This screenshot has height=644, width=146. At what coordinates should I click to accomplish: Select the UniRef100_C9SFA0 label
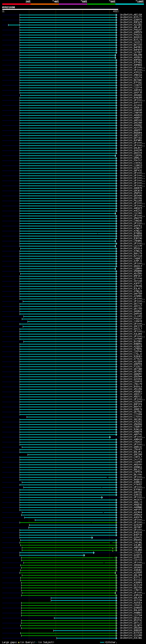click(x=131, y=352)
